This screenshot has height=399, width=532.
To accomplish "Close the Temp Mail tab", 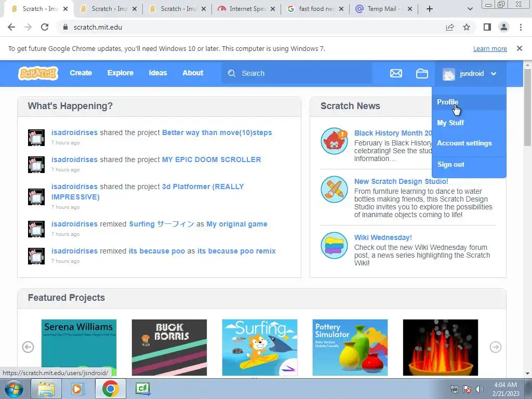I will click(410, 9).
